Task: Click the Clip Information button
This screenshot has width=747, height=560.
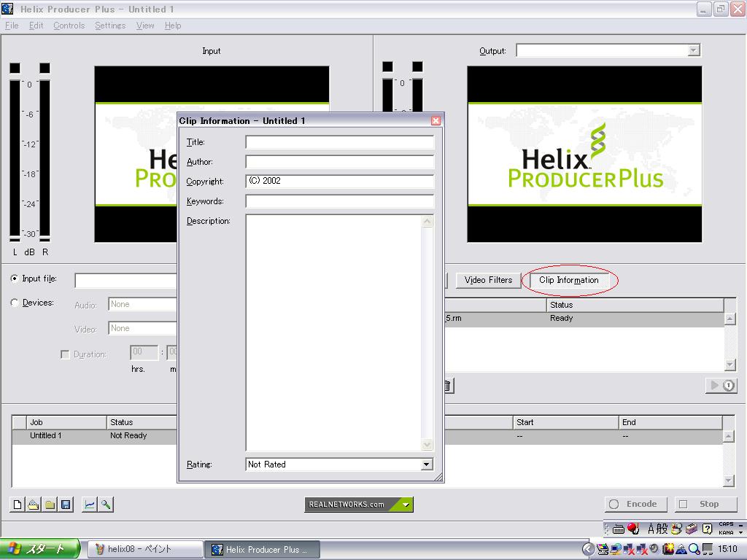Action: (569, 280)
